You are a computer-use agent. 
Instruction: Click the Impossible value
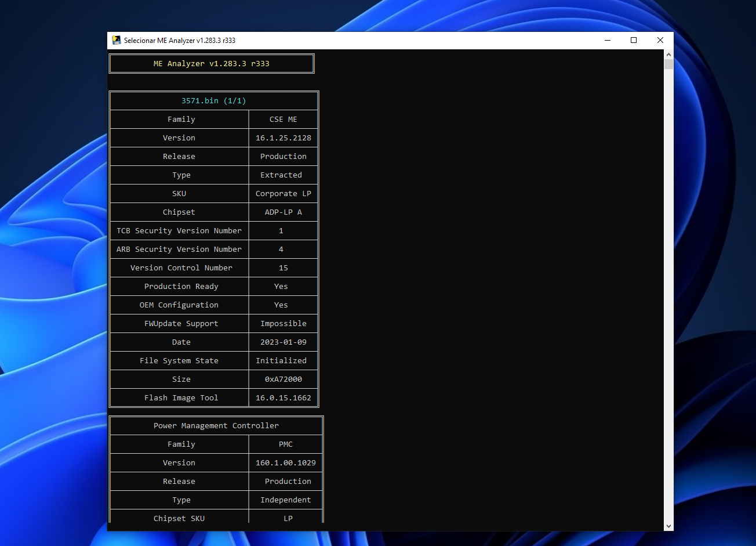283,323
